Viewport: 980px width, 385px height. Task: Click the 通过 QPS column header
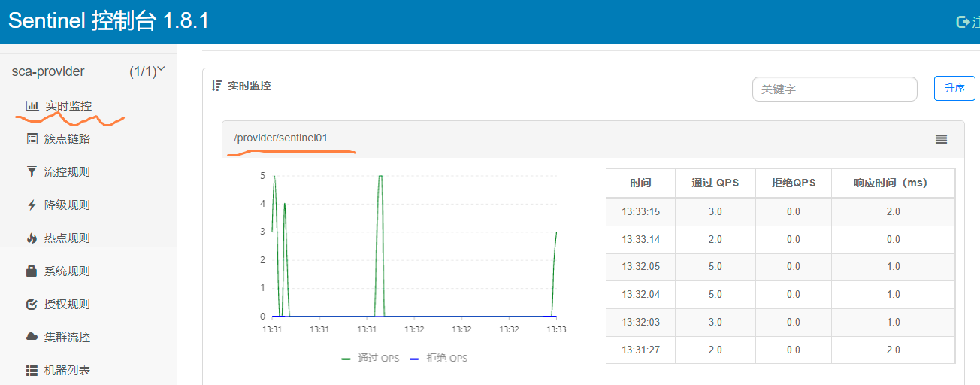point(715,183)
